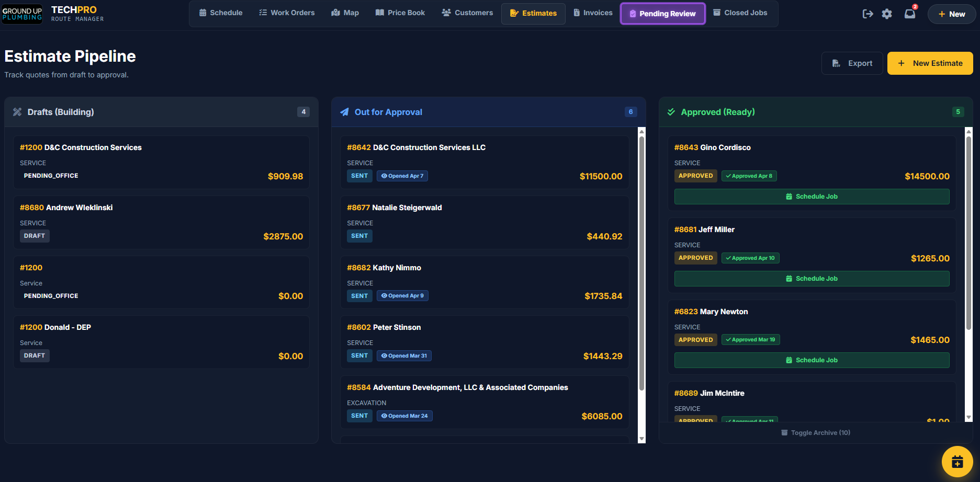Open draft #8680 Andrew Wieklinski
This screenshot has width=980, height=482.
pos(161,222)
